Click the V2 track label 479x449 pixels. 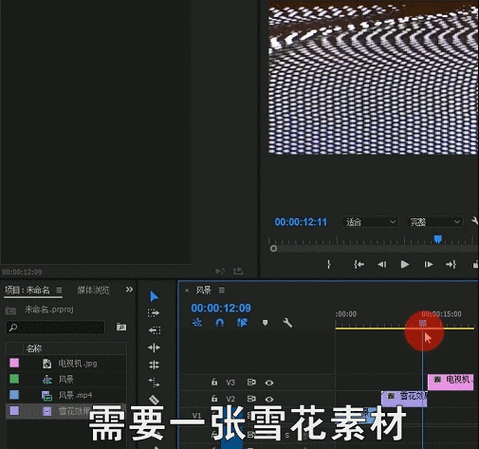pyautogui.click(x=231, y=399)
